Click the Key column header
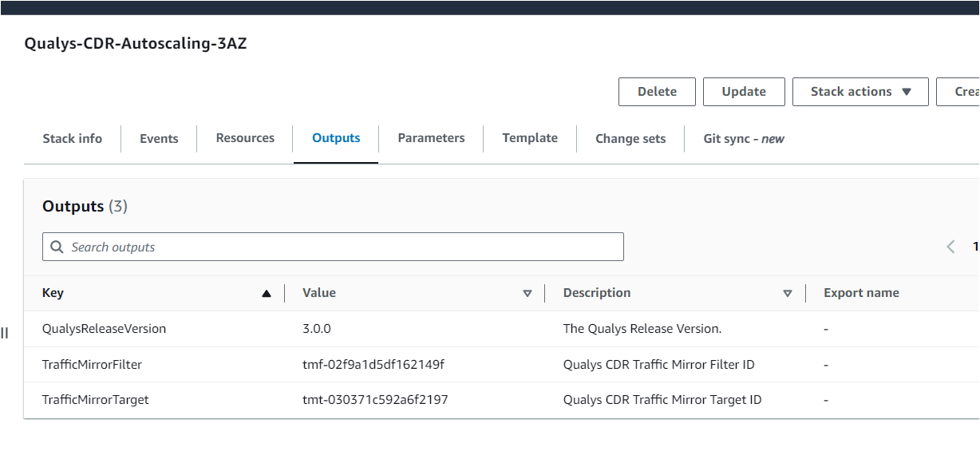The height and width of the screenshot is (471, 980). (53, 293)
